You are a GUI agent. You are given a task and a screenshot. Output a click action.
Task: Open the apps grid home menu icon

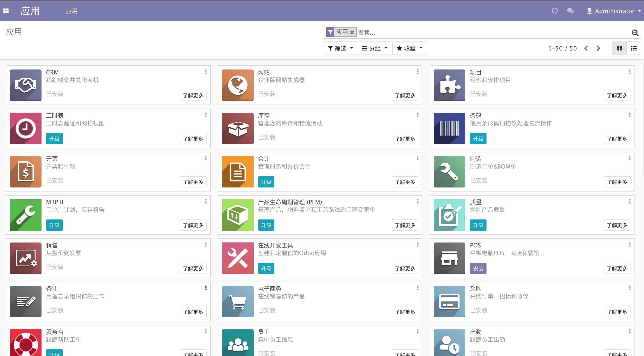[x=6, y=11]
